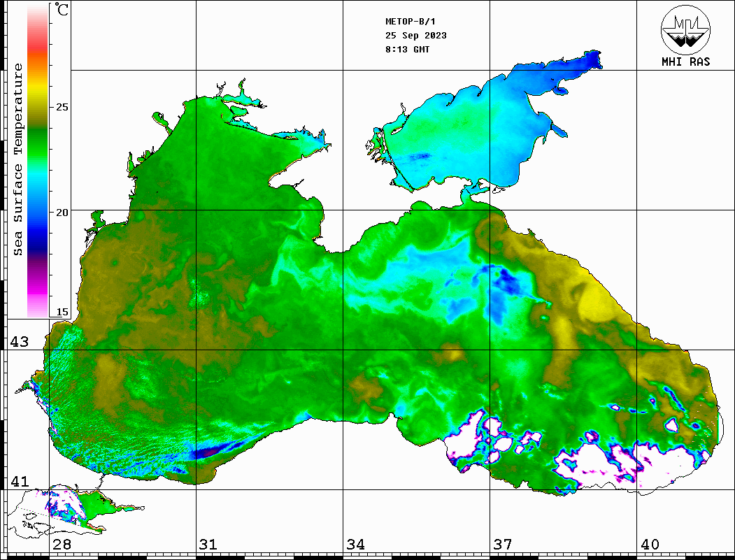This screenshot has width=735, height=560.
Task: Click the MHI RAS circular logo
Action: 686,30
